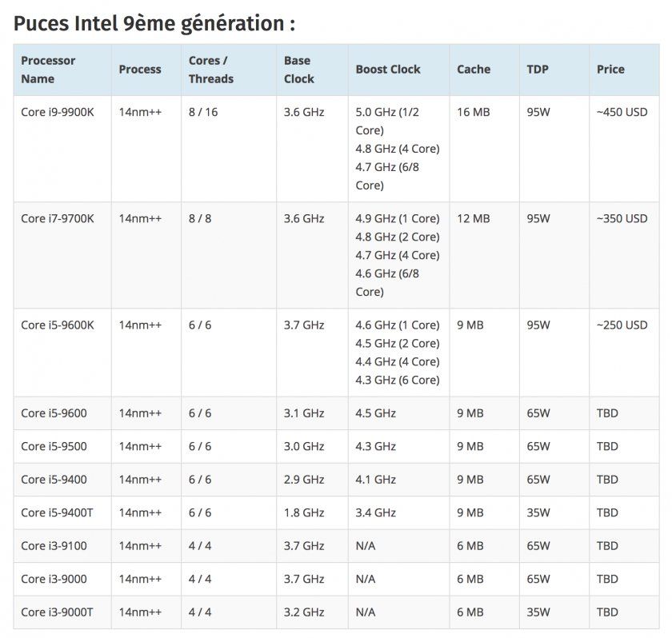Viewport: 672px width, 638px height.
Task: Select the Core i3-9000T row name
Action: 57,612
